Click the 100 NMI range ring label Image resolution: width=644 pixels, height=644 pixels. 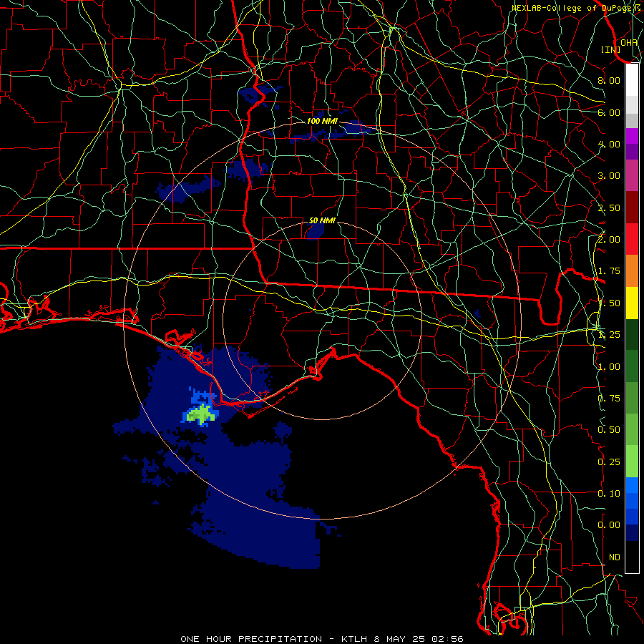pos(322,121)
